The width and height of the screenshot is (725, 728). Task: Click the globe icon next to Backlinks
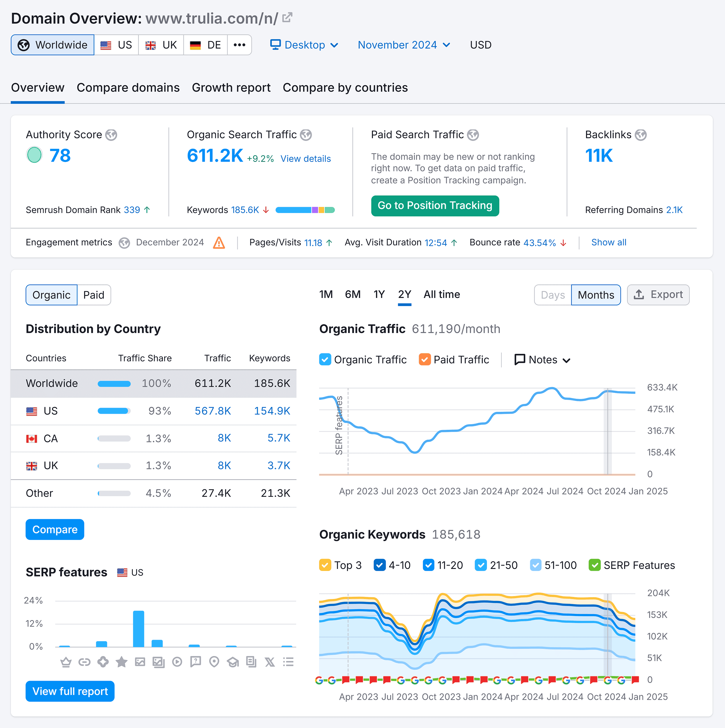(x=641, y=135)
